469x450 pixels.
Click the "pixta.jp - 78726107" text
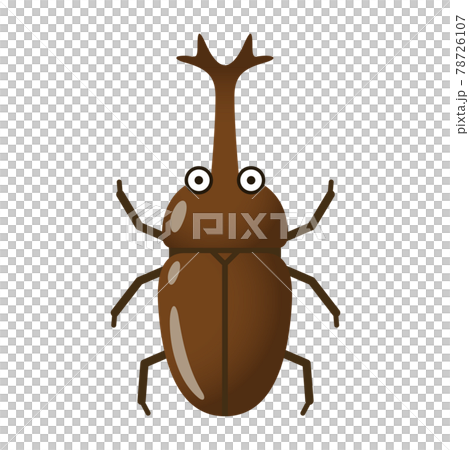(x=460, y=74)
